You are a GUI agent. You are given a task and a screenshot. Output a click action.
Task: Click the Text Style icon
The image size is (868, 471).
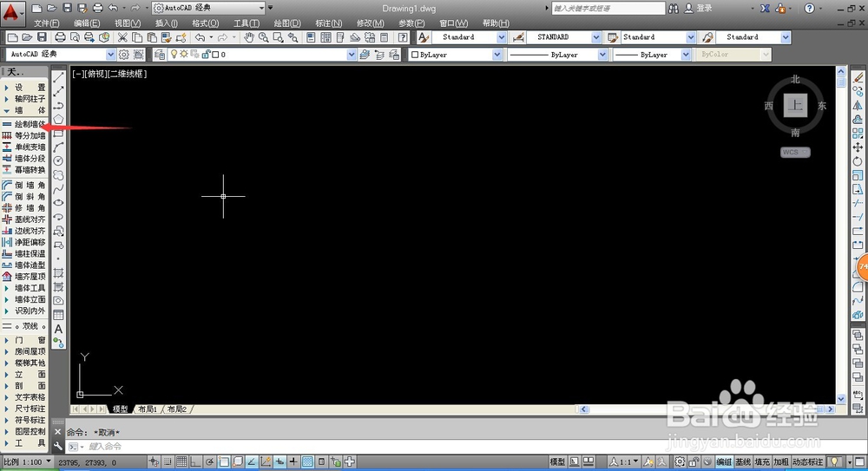click(x=424, y=37)
